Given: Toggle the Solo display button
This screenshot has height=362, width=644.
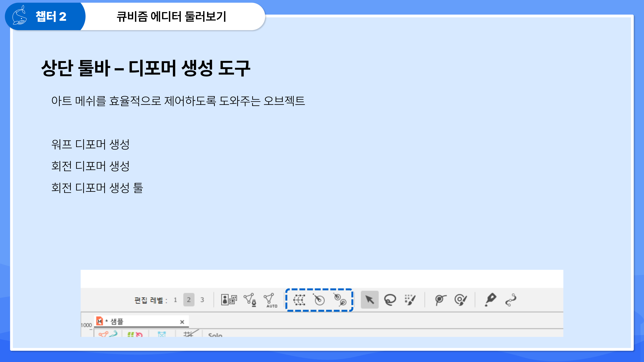Looking at the screenshot, I should 215,334.
